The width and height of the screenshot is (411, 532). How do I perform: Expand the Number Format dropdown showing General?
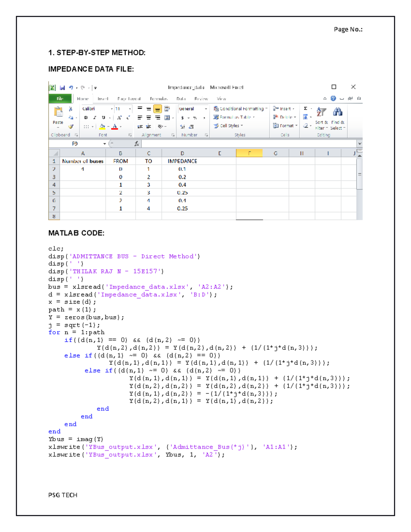tap(206, 109)
